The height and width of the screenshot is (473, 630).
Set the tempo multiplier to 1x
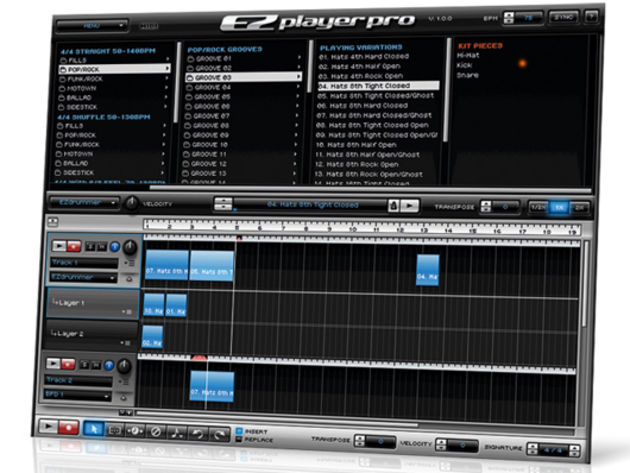(560, 207)
